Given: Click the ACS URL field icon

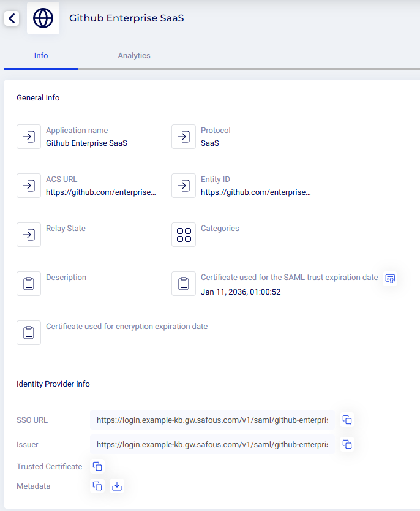Looking at the screenshot, I should 29,186.
